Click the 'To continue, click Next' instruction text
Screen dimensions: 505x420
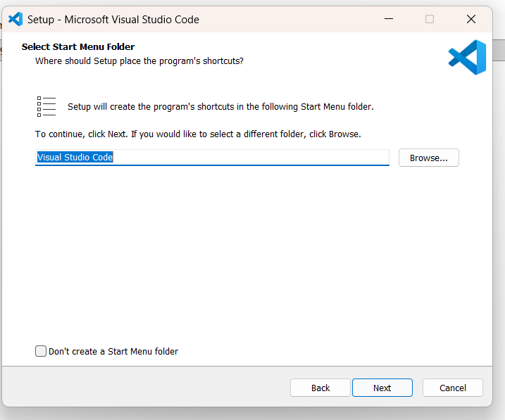point(198,134)
